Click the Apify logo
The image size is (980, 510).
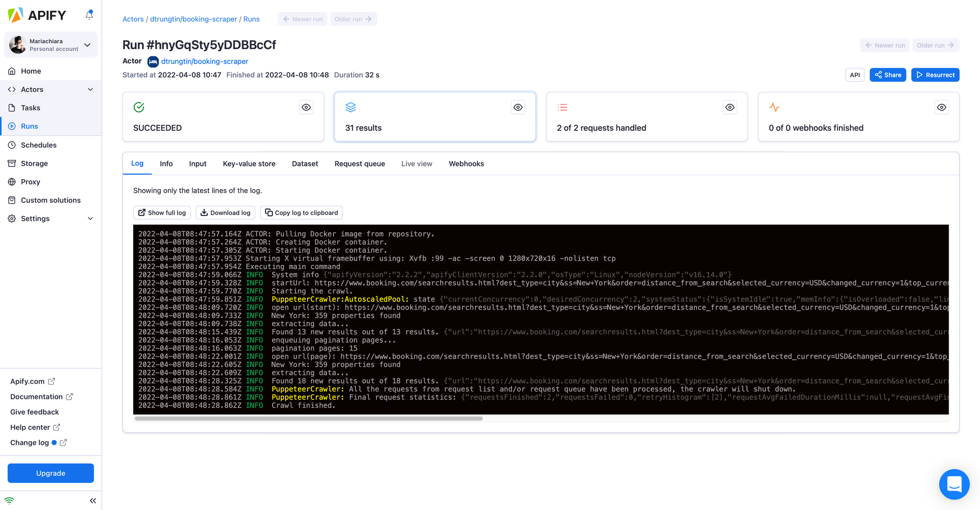point(37,15)
